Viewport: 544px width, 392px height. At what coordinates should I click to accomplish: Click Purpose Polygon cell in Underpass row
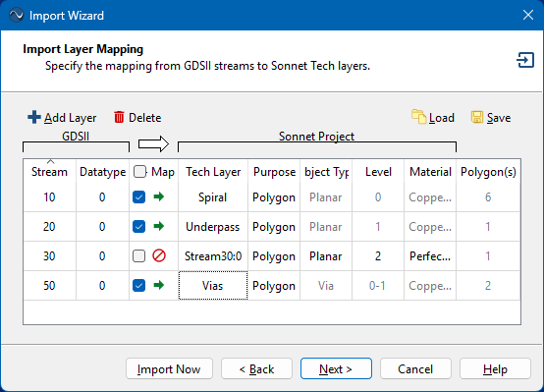[x=274, y=227]
